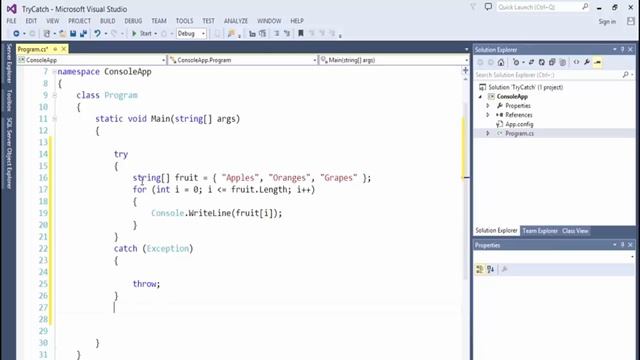Click into the Quick Launch search box
Screen dimensions: 640x360
pos(542,7)
